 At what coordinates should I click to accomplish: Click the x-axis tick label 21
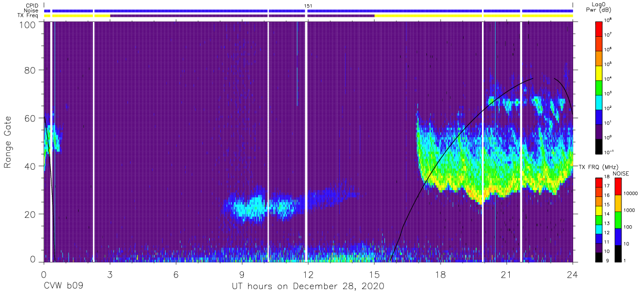(x=506, y=275)
